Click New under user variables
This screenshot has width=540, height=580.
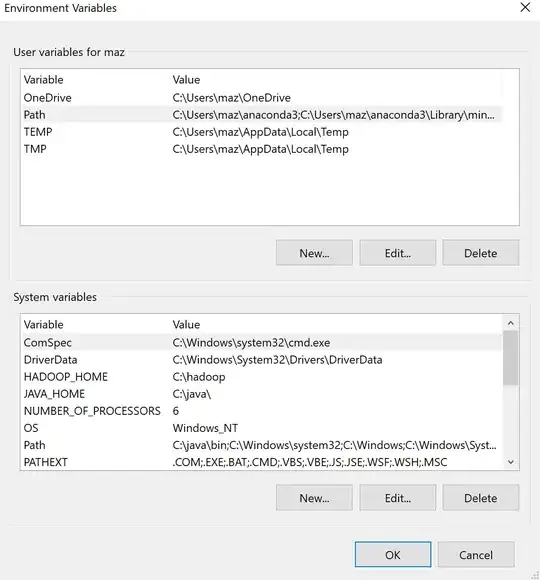[314, 253]
